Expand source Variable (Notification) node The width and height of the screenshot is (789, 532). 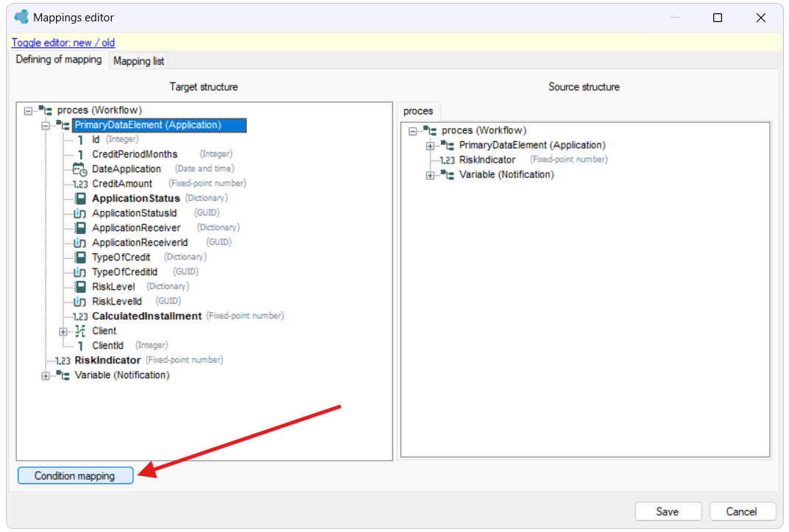(x=431, y=175)
